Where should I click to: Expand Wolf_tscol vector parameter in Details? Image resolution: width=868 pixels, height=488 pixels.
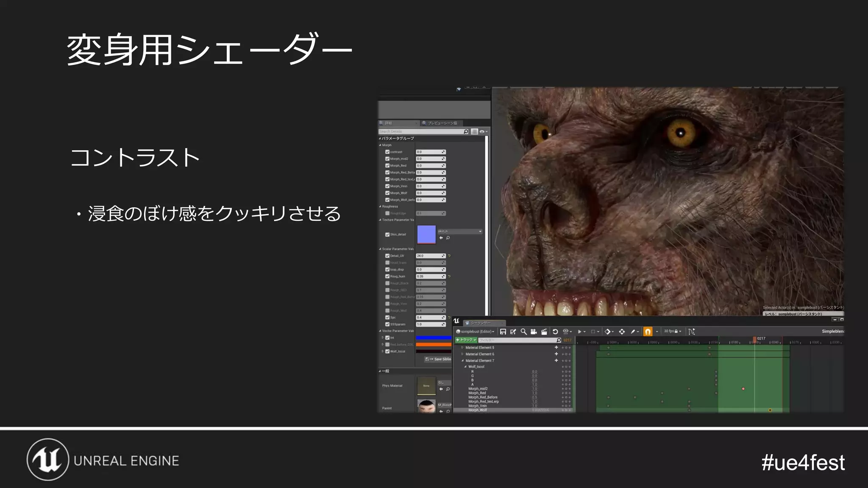click(383, 352)
